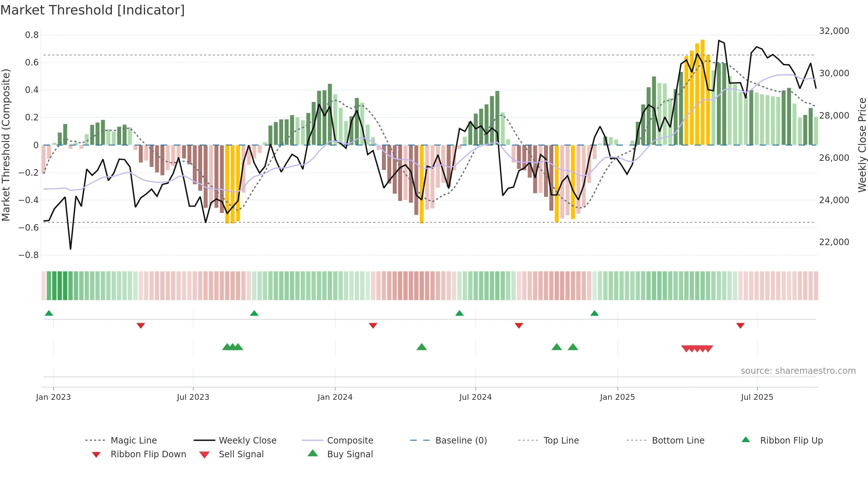Click the cluster of red sell signal markers
This screenshot has width=868, height=488.
click(697, 349)
